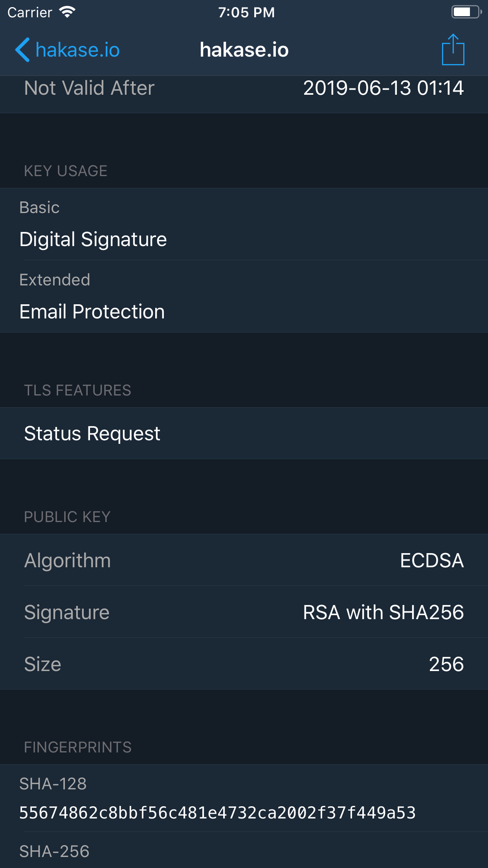Image resolution: width=488 pixels, height=868 pixels.
Task: Select the Status Request TLS feature row
Action: pos(244,433)
